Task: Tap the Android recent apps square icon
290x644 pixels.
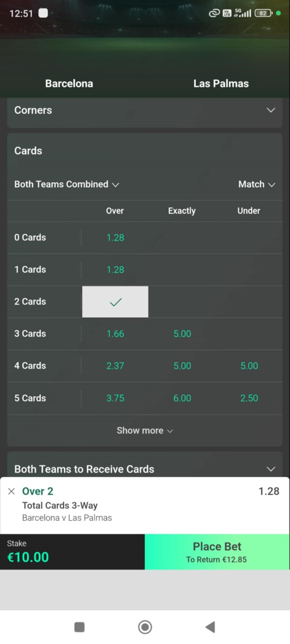Action: pyautogui.click(x=79, y=627)
